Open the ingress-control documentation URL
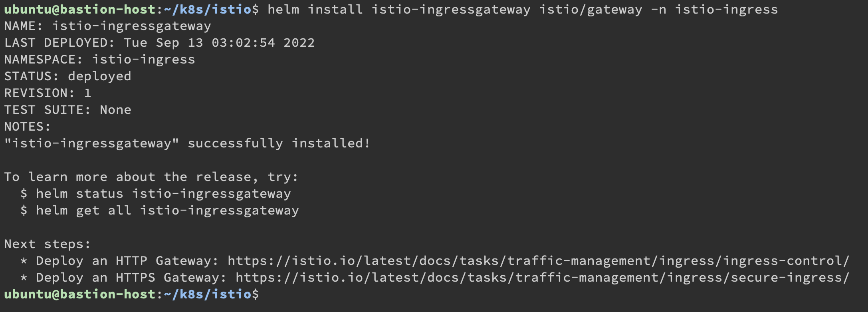The image size is (868, 312). pyautogui.click(x=538, y=261)
